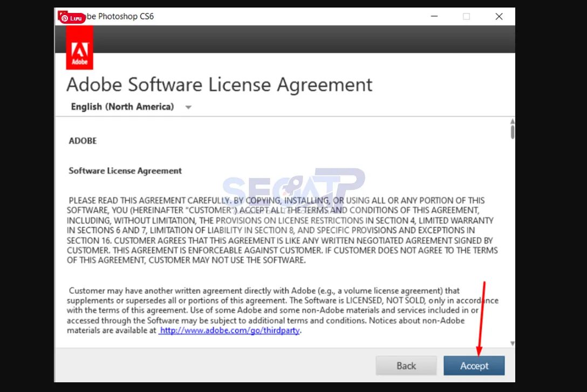Click the scrollbar down arrow
587x392 pixels.
pos(512,343)
